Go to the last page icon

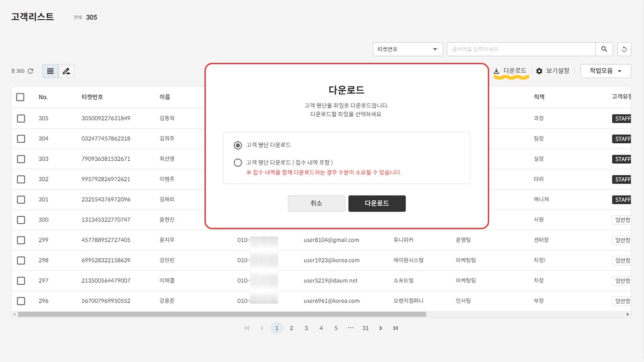click(395, 328)
